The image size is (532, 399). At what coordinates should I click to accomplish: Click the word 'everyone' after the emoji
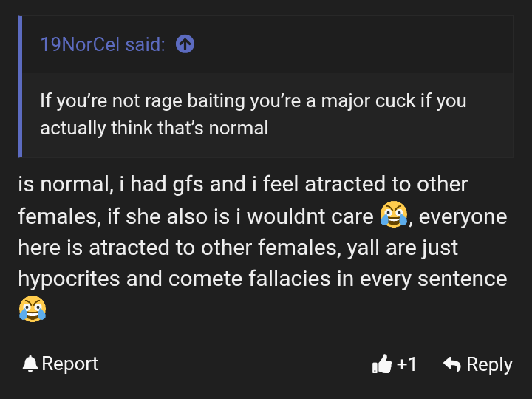pyautogui.click(x=463, y=217)
